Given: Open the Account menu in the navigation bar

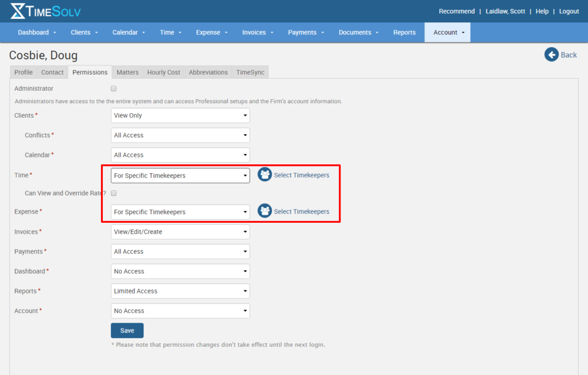Looking at the screenshot, I should point(447,32).
